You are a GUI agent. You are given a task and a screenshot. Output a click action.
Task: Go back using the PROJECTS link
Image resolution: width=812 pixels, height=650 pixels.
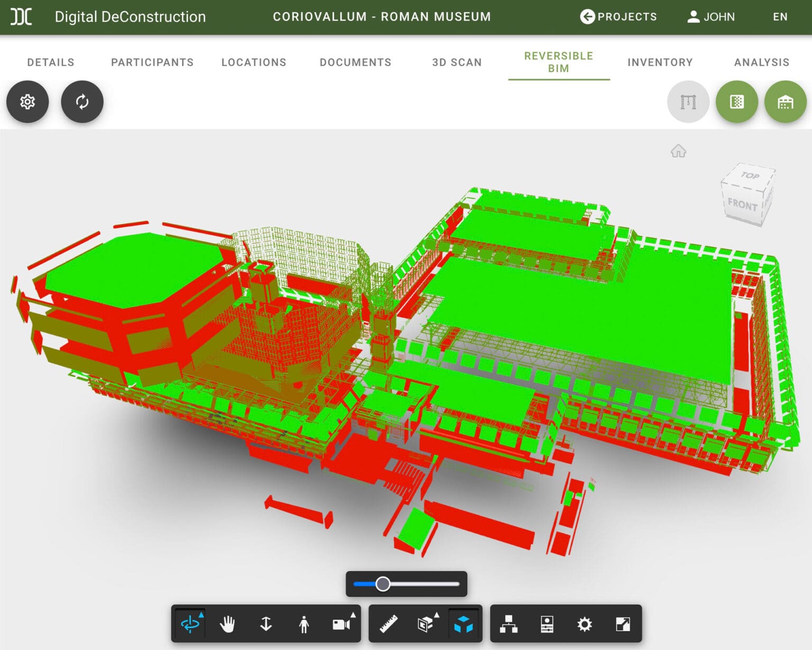(619, 16)
